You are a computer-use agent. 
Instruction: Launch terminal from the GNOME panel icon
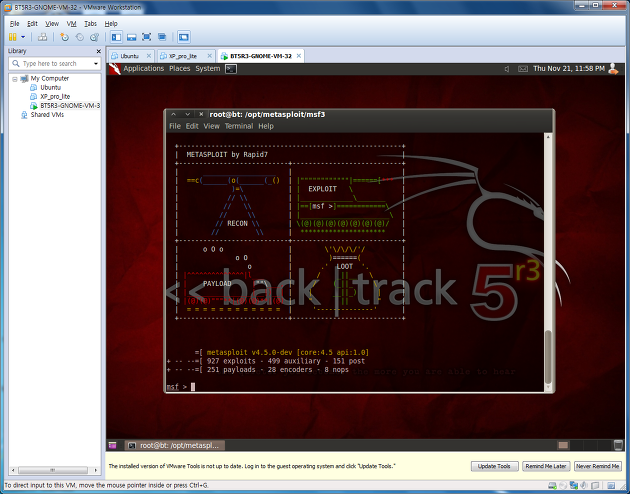click(x=231, y=69)
